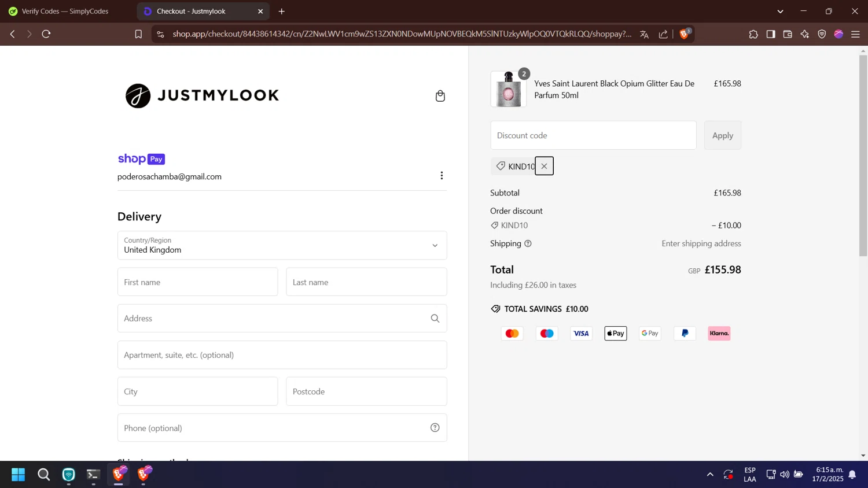Reload the checkout page

click(x=46, y=34)
